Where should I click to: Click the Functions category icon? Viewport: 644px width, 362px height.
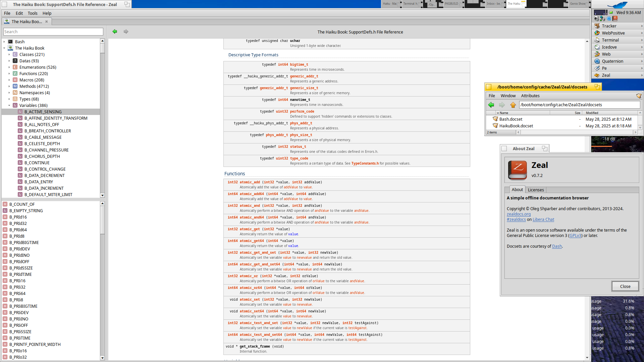(x=15, y=74)
